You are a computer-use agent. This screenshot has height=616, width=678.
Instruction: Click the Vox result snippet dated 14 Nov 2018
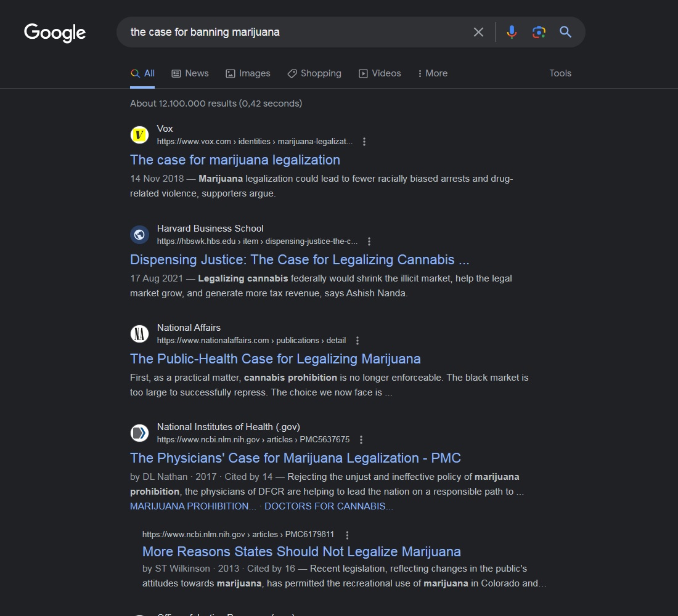[321, 186]
